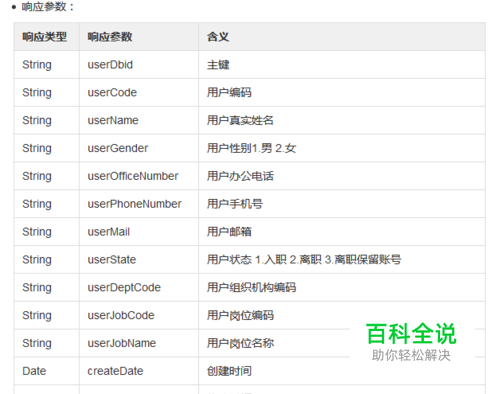This screenshot has height=394, width=500.
Task: Click the 用户手机号 cell
Action: tap(342, 204)
